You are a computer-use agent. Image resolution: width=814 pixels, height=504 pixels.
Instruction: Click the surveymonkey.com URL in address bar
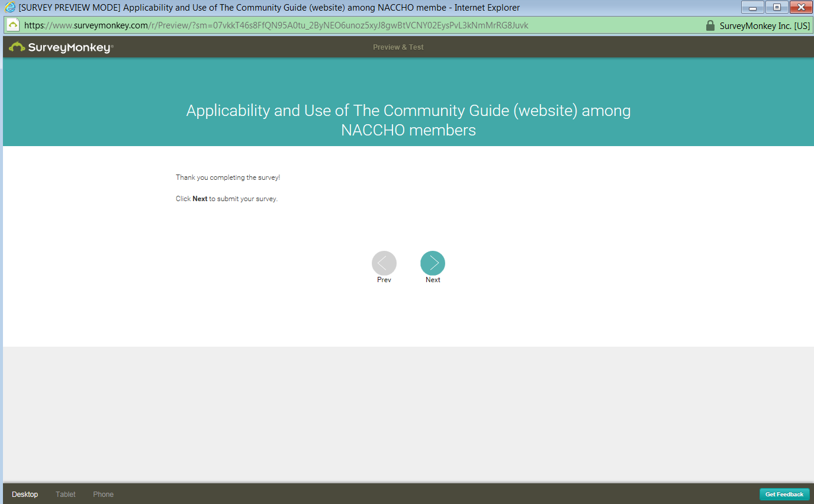276,25
